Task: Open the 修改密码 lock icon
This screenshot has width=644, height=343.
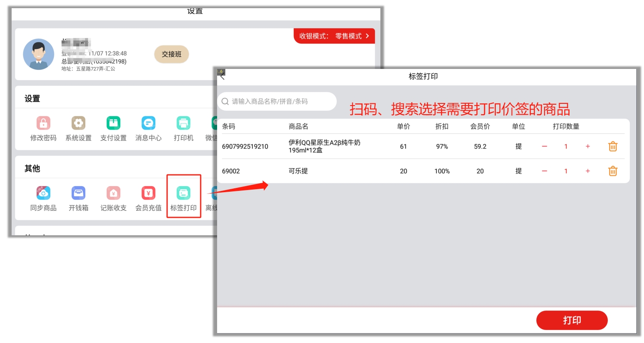Action: point(43,124)
